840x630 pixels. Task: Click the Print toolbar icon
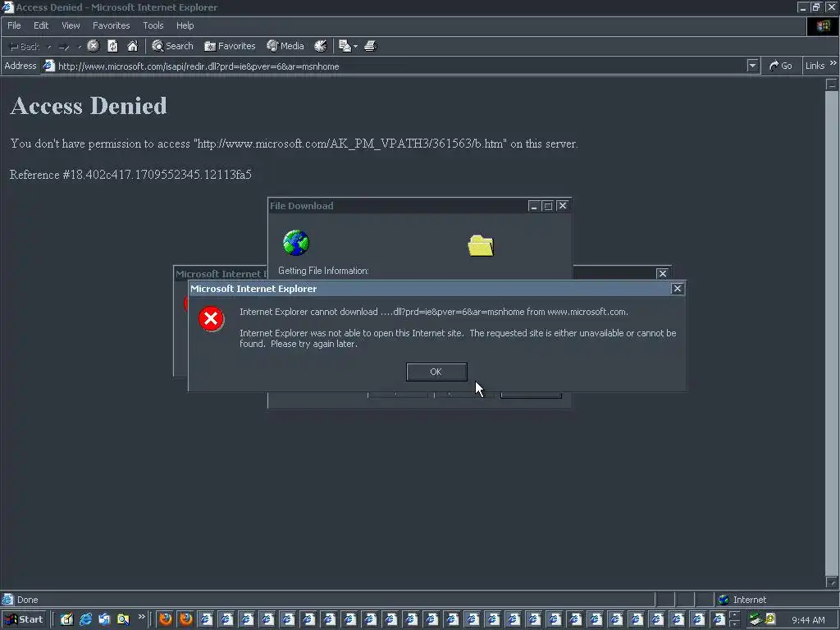371,46
